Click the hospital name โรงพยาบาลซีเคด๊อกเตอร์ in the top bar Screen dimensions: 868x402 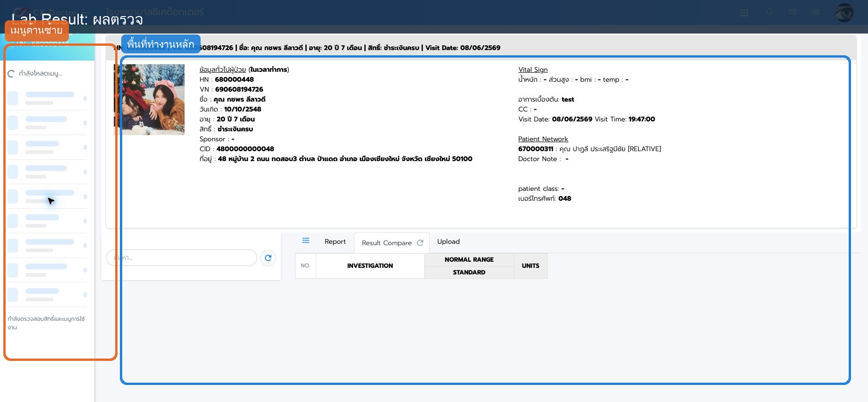pos(155,12)
